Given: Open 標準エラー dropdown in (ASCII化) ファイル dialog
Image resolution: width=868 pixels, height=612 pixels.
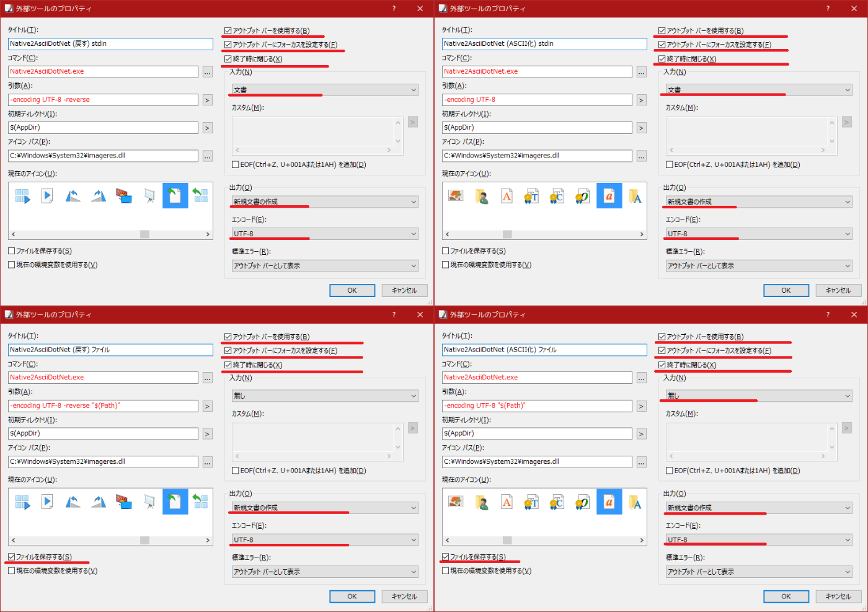Looking at the screenshot, I should [759, 572].
